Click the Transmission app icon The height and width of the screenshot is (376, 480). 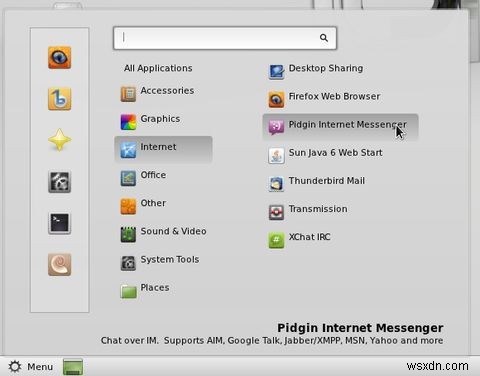(x=276, y=212)
